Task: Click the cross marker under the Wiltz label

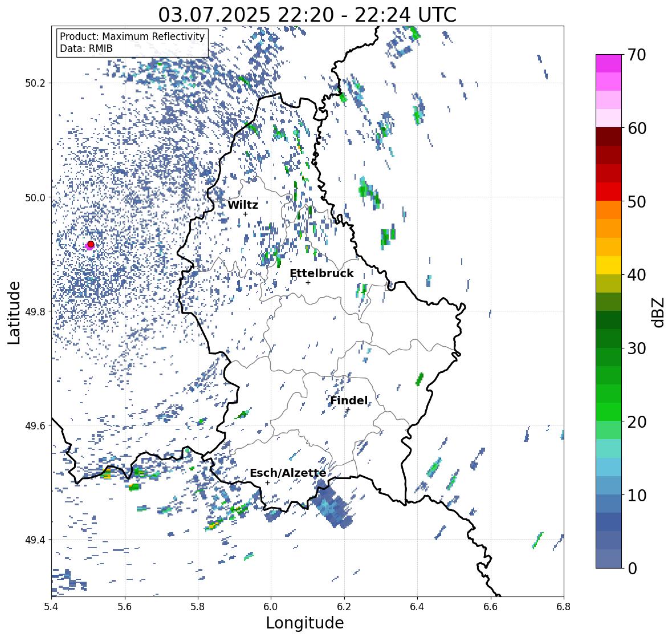Action: (x=245, y=214)
